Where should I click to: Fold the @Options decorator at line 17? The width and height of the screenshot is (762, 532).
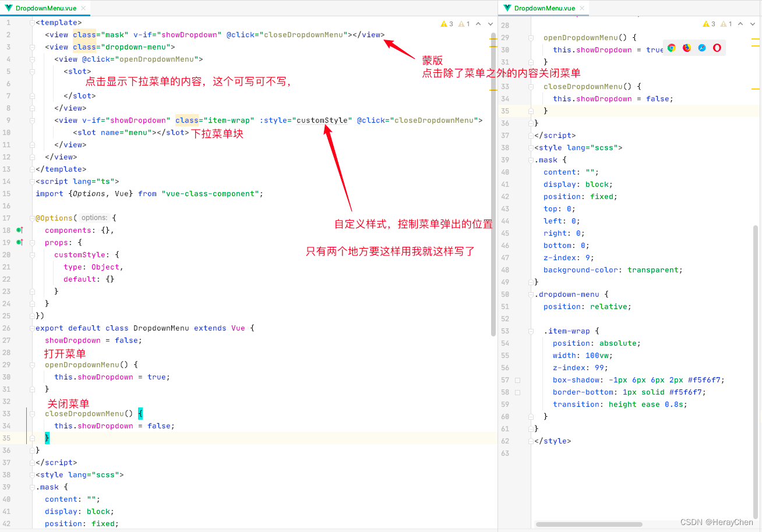click(x=33, y=218)
